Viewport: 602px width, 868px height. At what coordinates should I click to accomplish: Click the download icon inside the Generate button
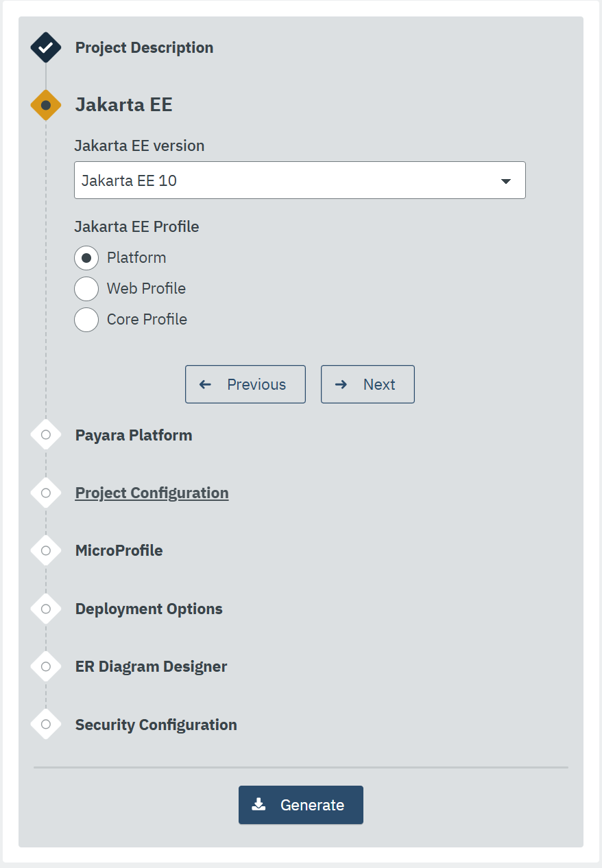[258, 804]
